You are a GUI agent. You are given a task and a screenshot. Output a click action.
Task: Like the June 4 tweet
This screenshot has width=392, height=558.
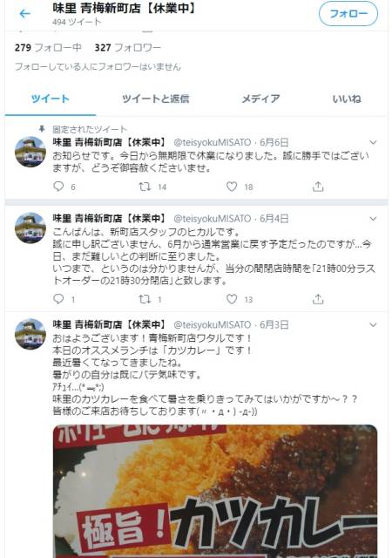tap(232, 299)
